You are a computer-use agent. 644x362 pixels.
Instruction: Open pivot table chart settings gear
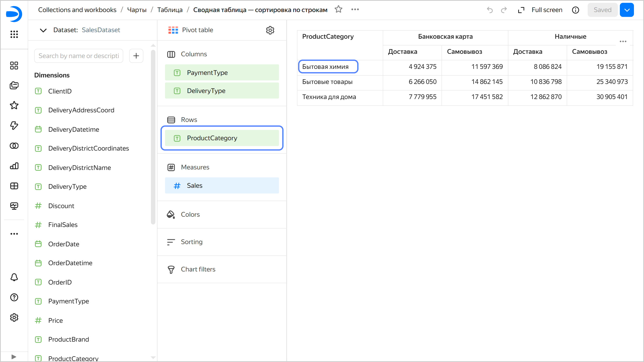point(270,30)
